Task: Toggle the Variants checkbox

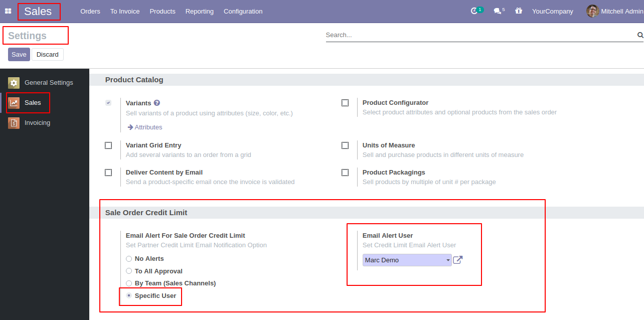Action: point(108,103)
